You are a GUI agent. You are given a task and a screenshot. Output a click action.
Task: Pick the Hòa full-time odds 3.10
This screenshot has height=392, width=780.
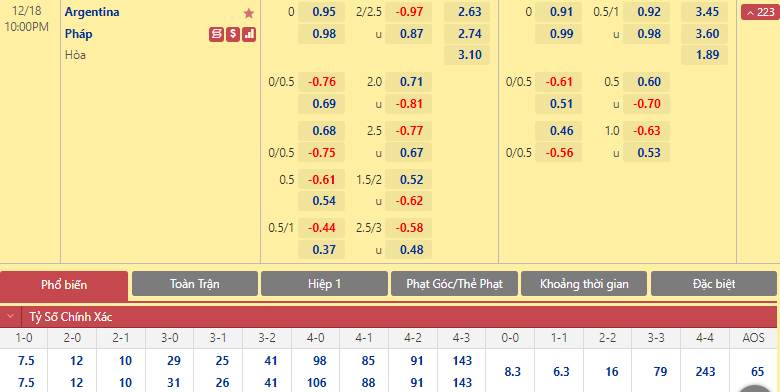(467, 55)
